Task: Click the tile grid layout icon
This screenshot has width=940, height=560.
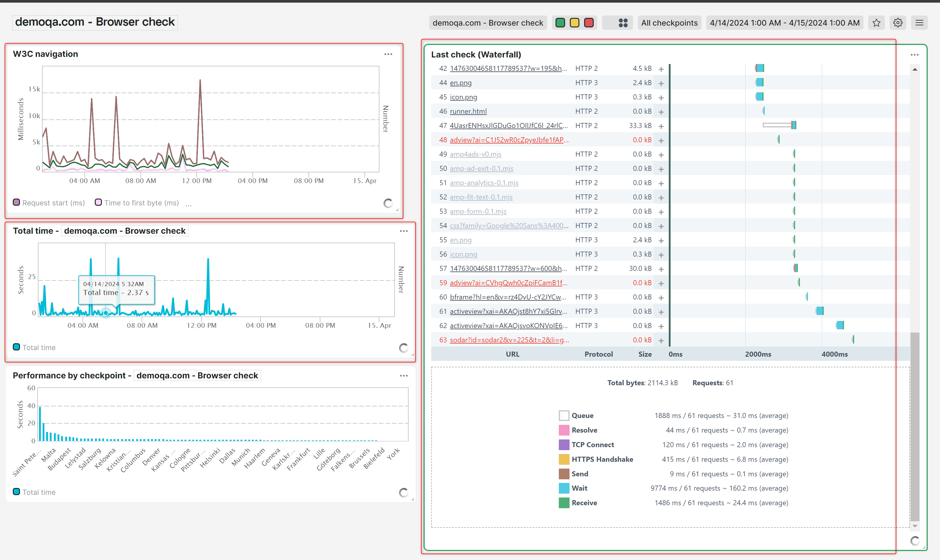Action: tap(623, 23)
